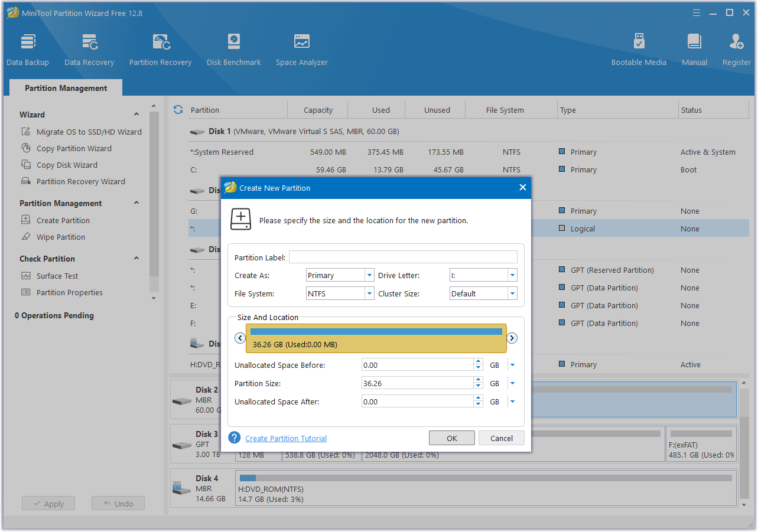Open unit dropdown for Unallocated Space After
The width and height of the screenshot is (758, 532).
click(x=512, y=402)
